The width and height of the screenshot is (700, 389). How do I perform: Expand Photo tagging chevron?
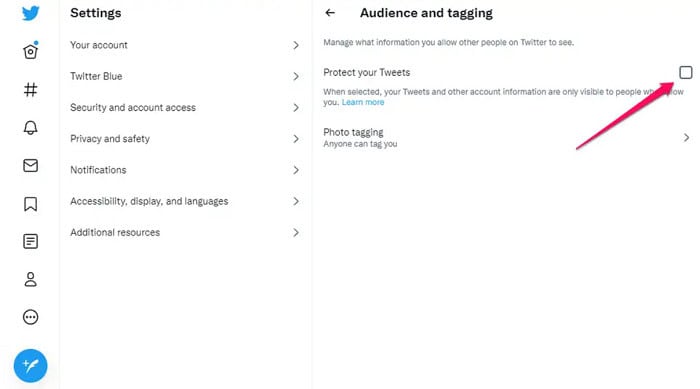tap(687, 138)
